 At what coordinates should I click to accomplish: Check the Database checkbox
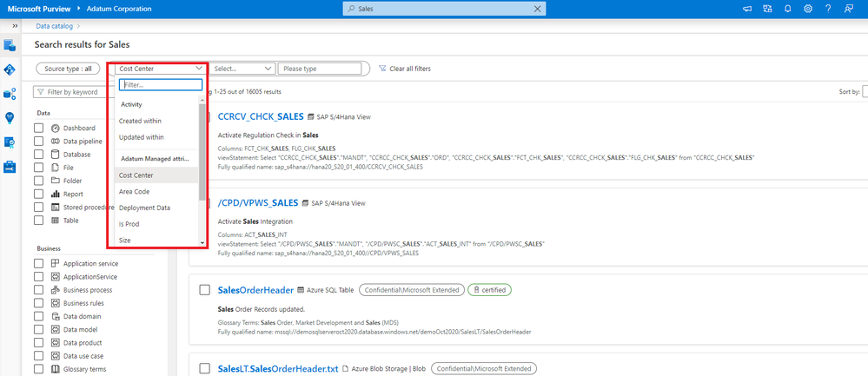(38, 155)
